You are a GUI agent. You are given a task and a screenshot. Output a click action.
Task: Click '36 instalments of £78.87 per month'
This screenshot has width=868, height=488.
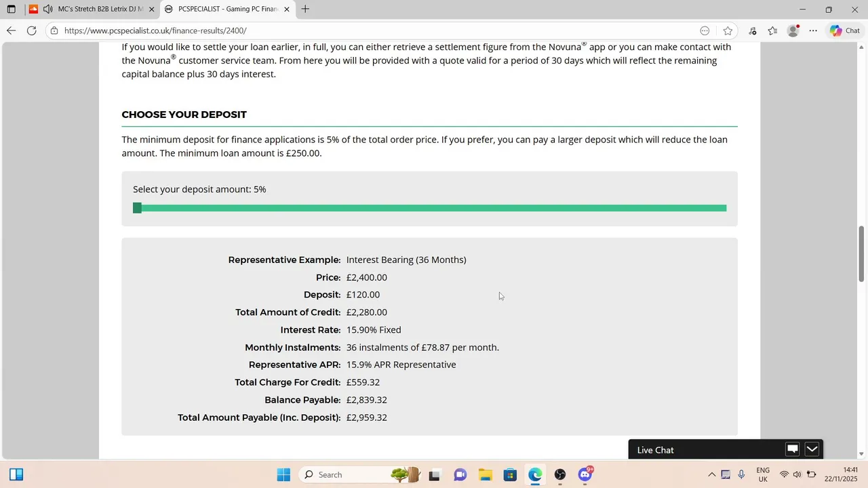(x=422, y=348)
